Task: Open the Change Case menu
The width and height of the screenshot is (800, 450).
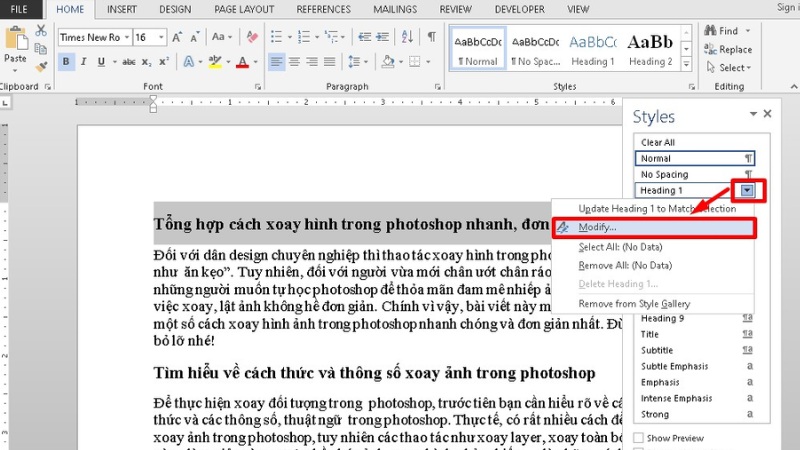Action: 222,37
